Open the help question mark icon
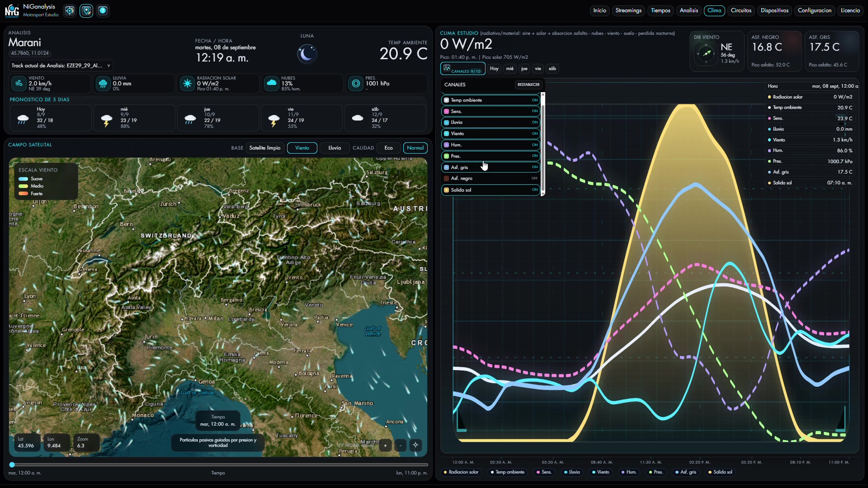The height and width of the screenshot is (488, 868). (103, 10)
